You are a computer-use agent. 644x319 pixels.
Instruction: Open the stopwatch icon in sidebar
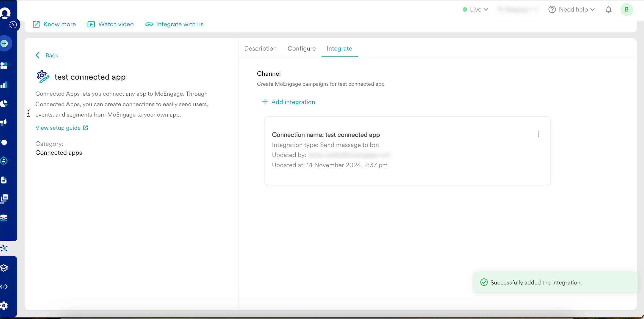[4, 142]
